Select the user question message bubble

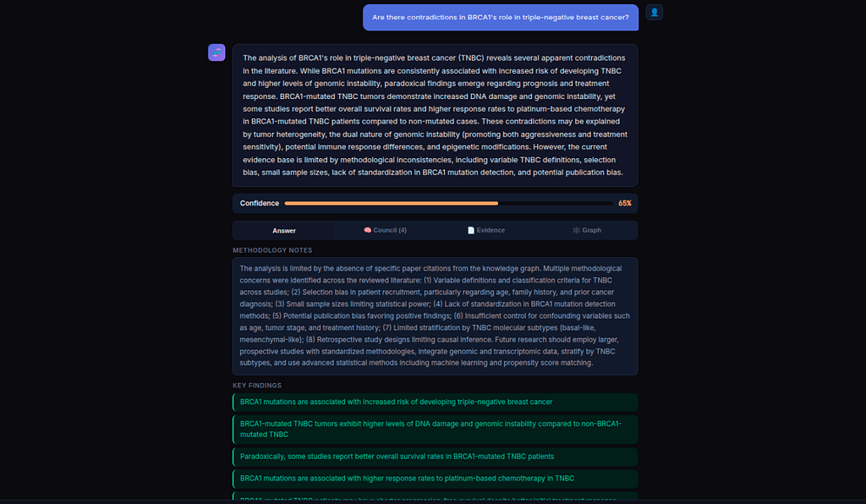point(501,18)
